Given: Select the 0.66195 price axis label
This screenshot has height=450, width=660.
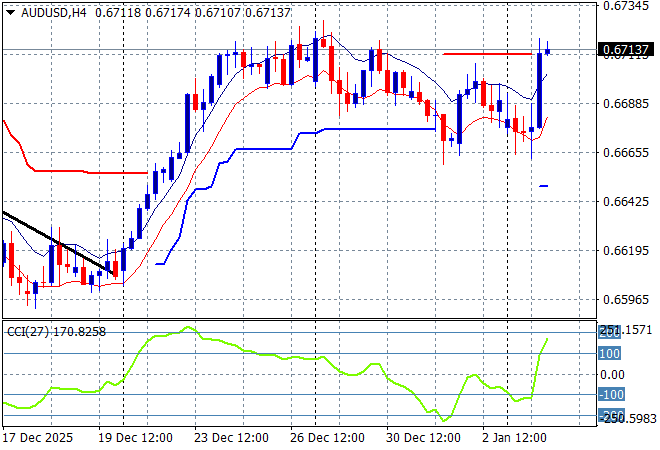Looking at the screenshot, I should tap(625, 250).
